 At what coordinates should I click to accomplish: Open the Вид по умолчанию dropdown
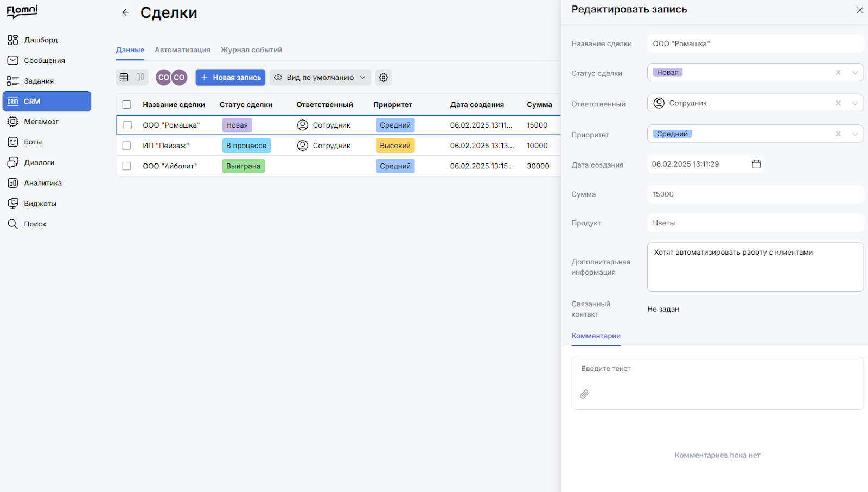coord(320,77)
